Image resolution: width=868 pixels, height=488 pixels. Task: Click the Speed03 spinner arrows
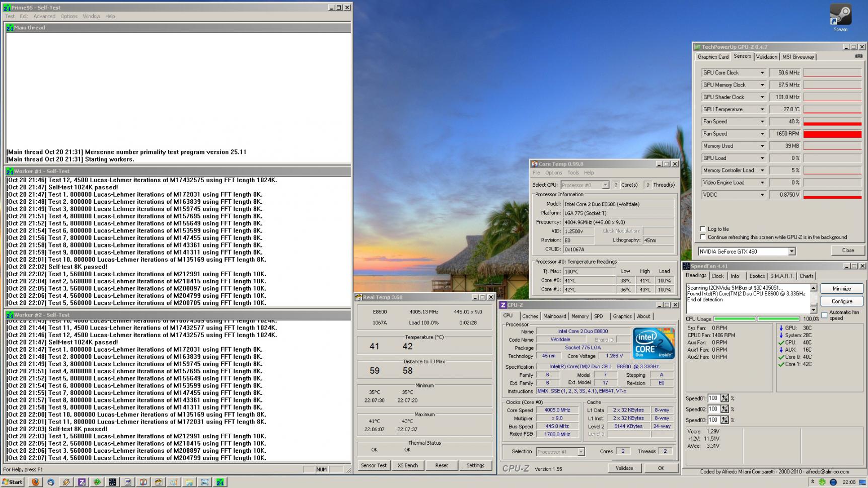click(x=725, y=420)
